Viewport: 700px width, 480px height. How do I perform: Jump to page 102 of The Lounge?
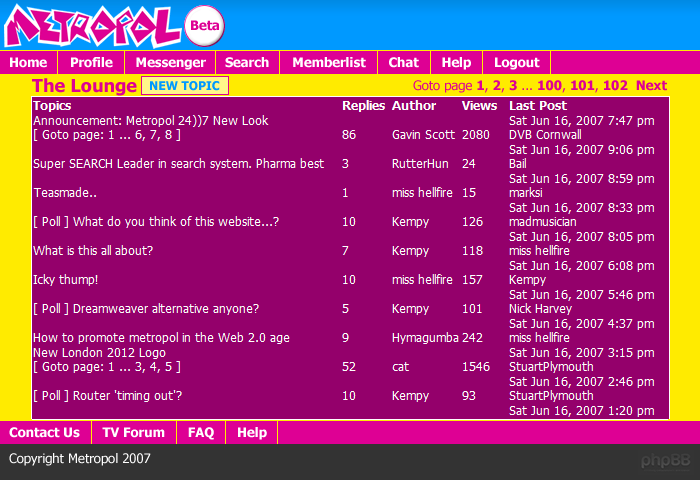(615, 85)
